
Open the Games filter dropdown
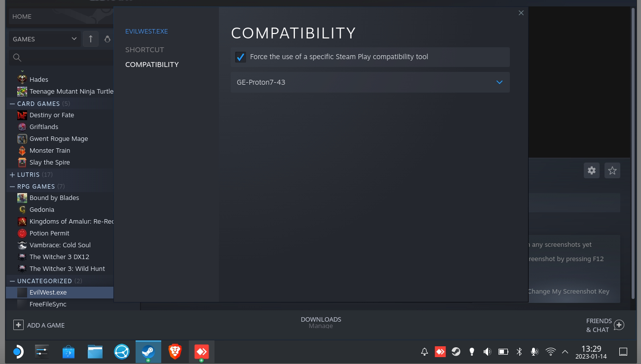(x=45, y=39)
